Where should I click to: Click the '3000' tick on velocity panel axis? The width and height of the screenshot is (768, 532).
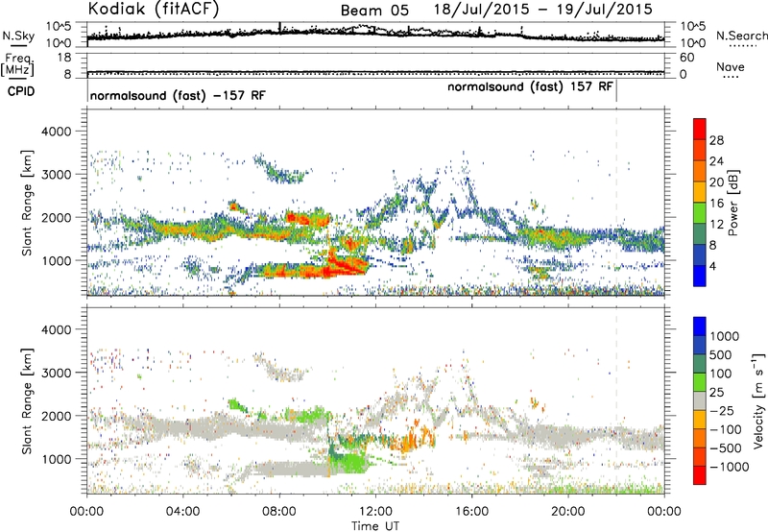pyautogui.click(x=56, y=373)
